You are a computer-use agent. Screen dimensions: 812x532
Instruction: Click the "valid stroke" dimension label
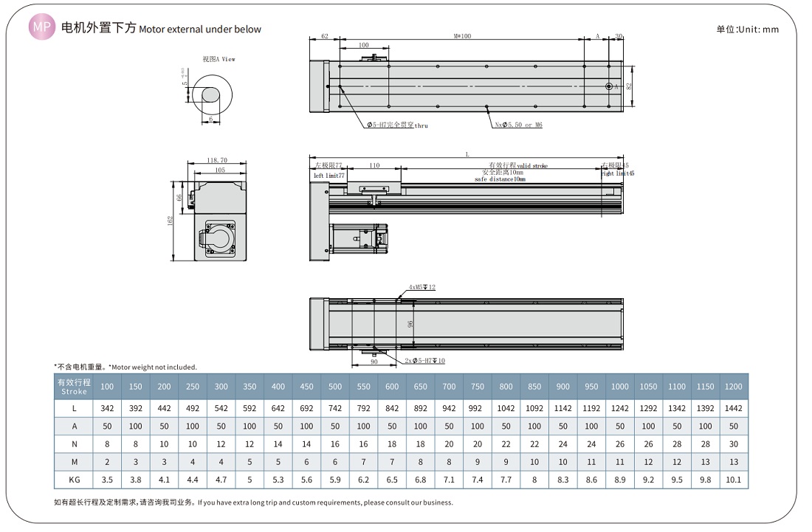pos(518,165)
